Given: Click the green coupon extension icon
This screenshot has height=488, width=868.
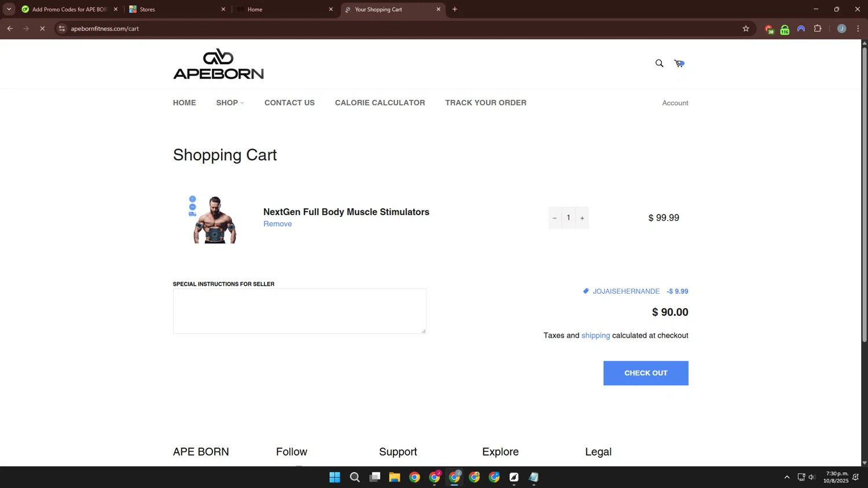Looking at the screenshot, I should (x=785, y=29).
